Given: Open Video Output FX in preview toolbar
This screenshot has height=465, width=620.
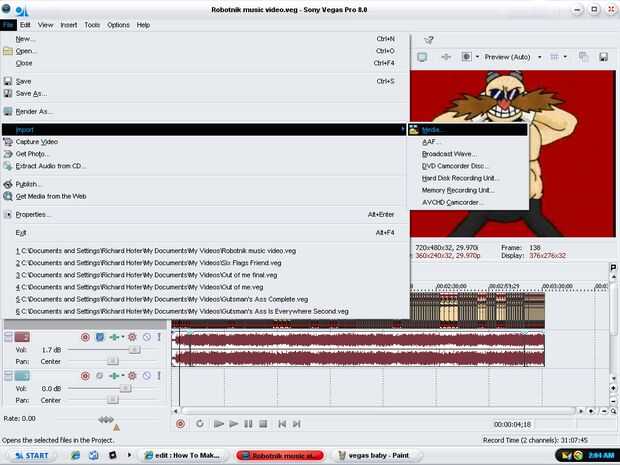Looking at the screenshot, I should pyautogui.click(x=446, y=57).
